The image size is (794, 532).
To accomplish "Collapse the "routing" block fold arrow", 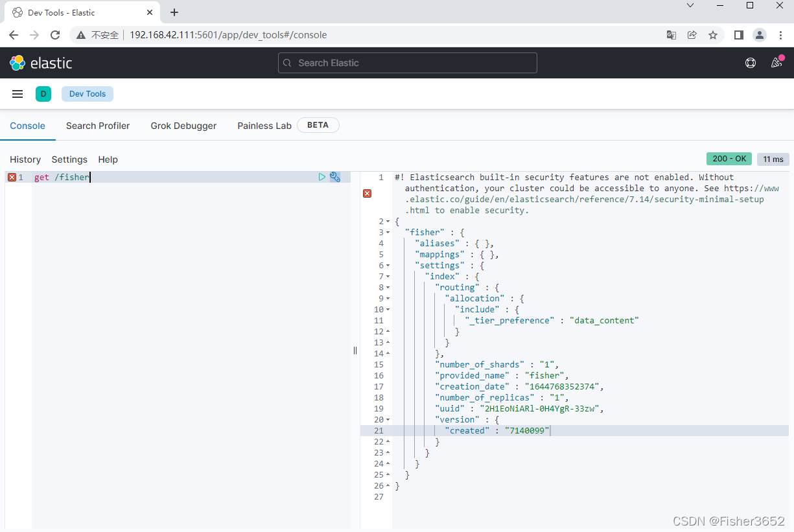I will (388, 288).
